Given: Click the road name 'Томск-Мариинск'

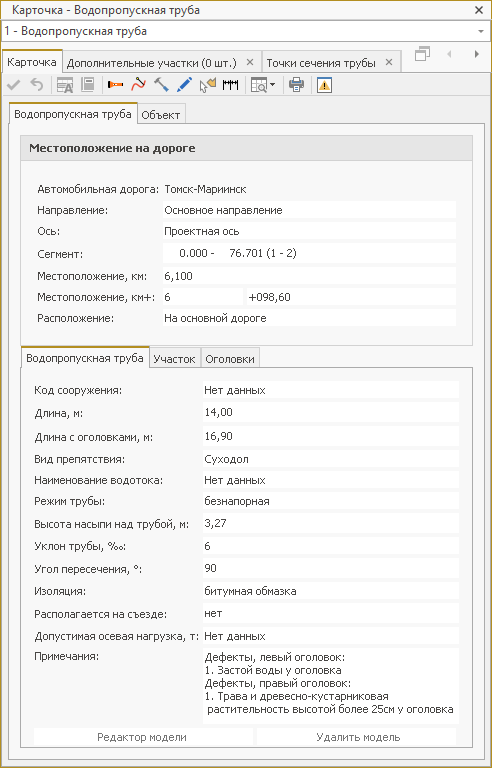Looking at the screenshot, I should click(205, 189).
